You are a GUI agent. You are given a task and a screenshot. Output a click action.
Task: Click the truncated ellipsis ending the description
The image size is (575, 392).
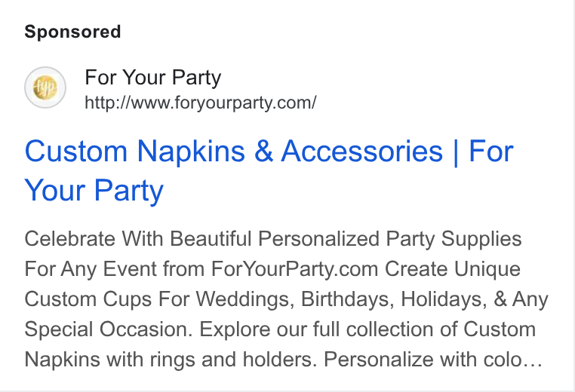(533, 360)
